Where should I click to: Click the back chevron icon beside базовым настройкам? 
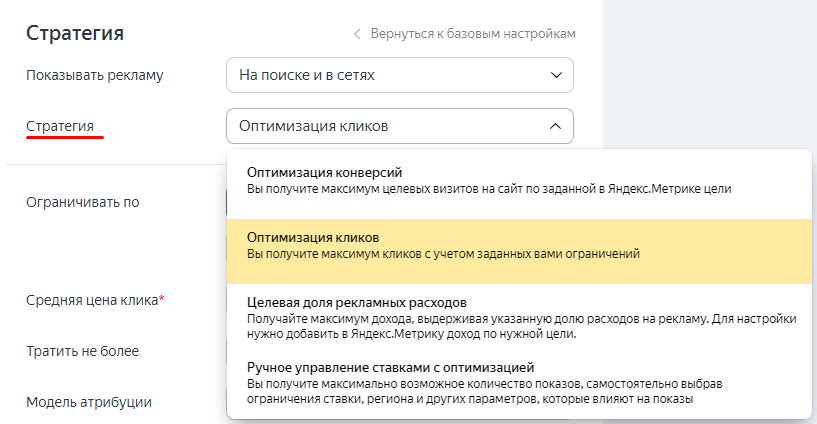[x=357, y=34]
